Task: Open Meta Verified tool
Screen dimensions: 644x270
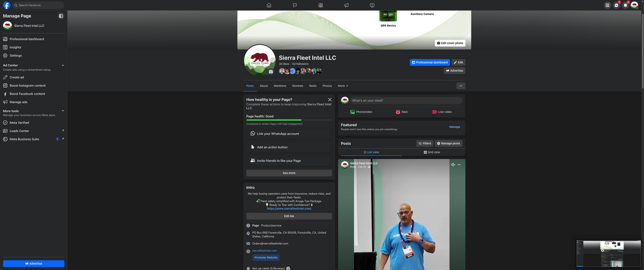Action: (33, 123)
